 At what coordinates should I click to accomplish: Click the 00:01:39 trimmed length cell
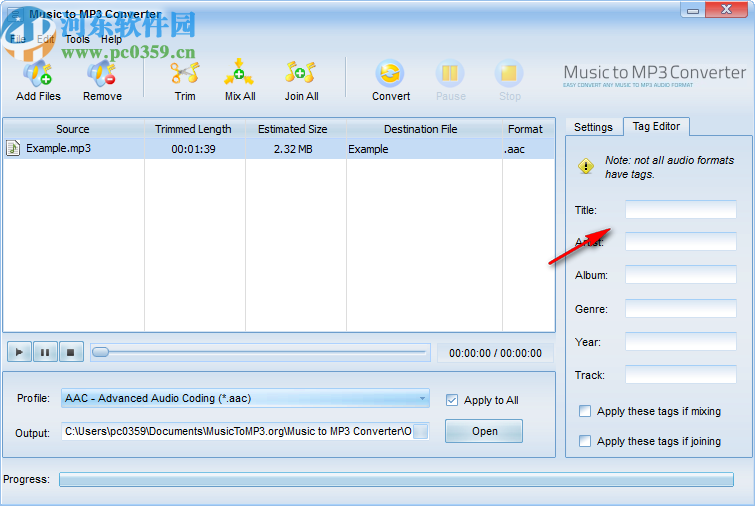tap(195, 149)
